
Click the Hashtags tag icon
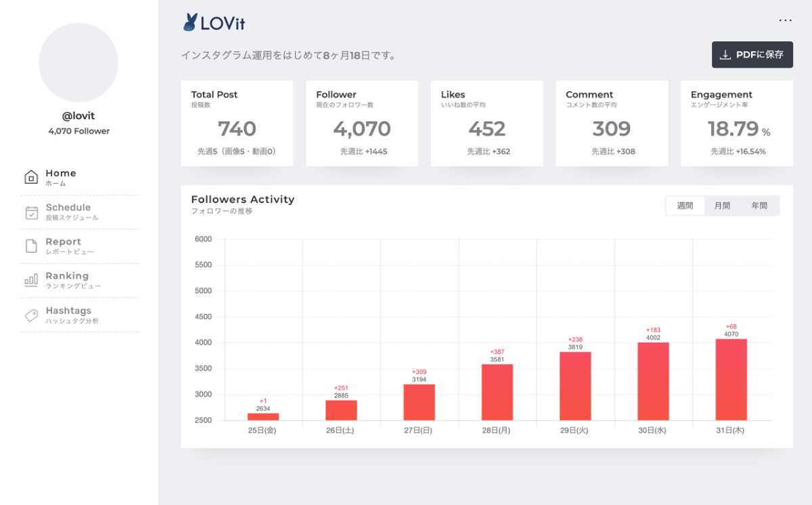click(31, 315)
